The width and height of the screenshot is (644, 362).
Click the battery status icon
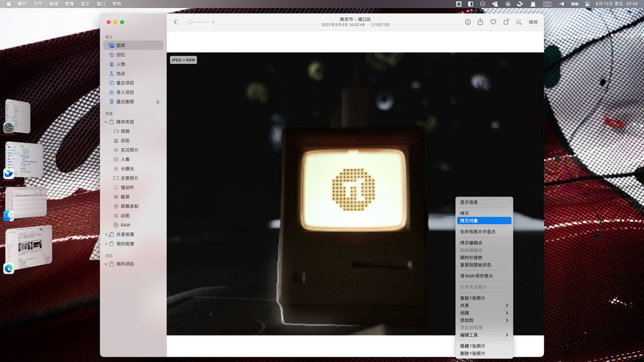[574, 3]
